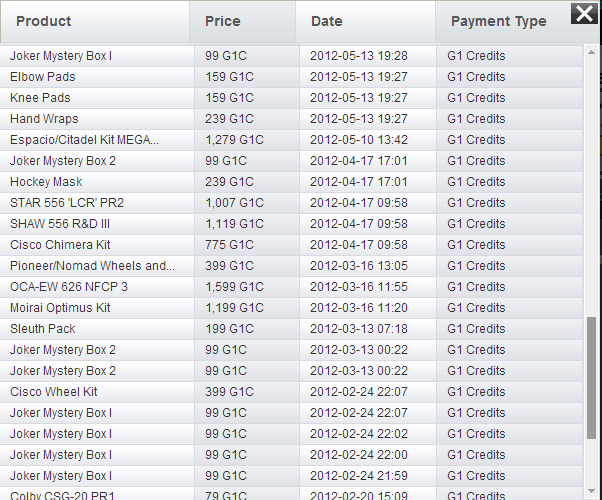Select Espacio/Citadel Kit MEGA row
This screenshot has height=500, width=602.
coord(84,140)
